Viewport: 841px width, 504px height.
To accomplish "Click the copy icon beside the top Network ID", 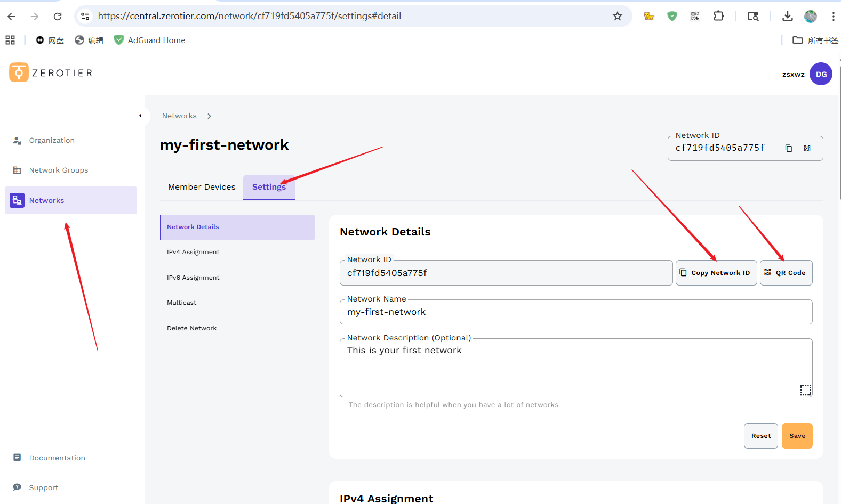I will pos(788,149).
